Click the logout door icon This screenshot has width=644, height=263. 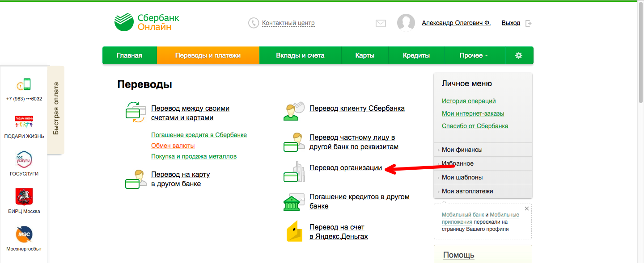pyautogui.click(x=529, y=23)
